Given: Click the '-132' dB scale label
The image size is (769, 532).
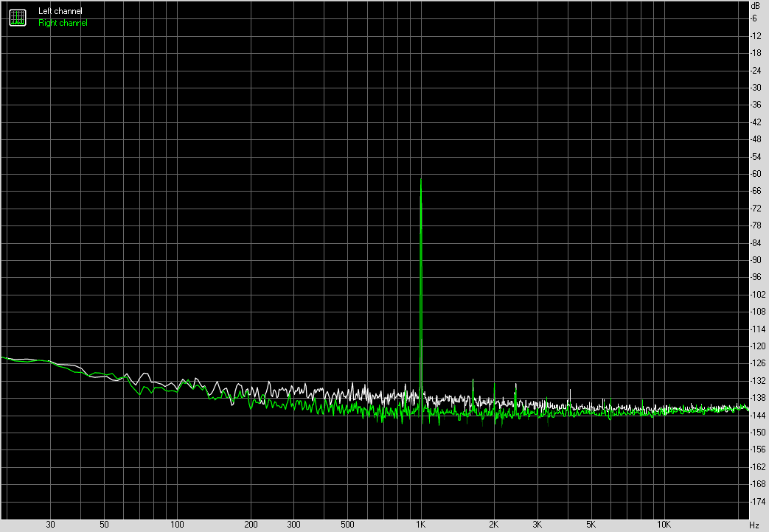Looking at the screenshot, I should click(758, 380).
